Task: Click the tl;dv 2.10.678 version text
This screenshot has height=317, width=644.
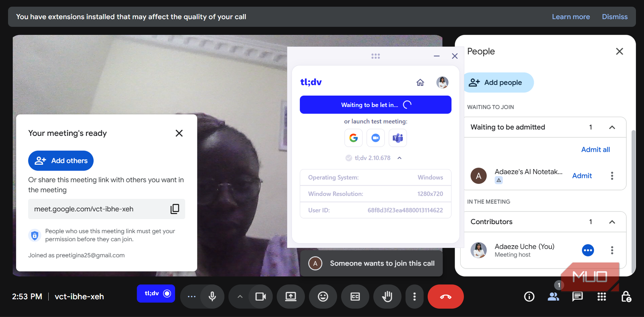Action: coord(372,158)
